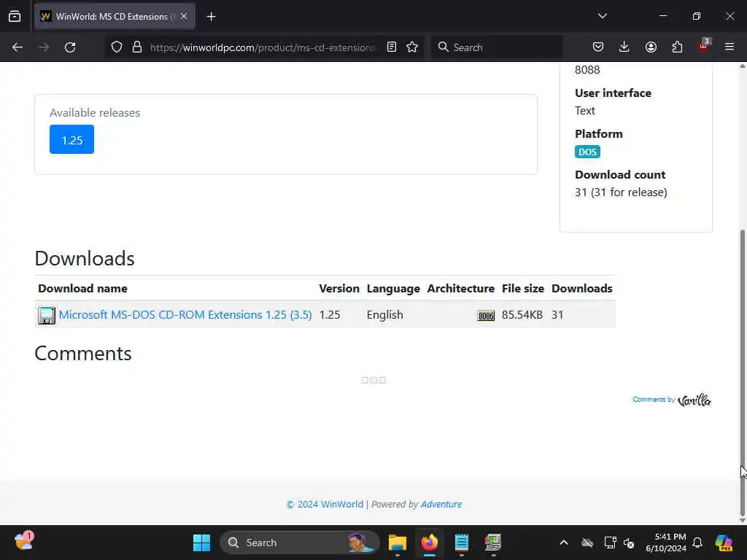This screenshot has width=747, height=560.
Task: Click the forward navigation arrow
Action: [44, 47]
